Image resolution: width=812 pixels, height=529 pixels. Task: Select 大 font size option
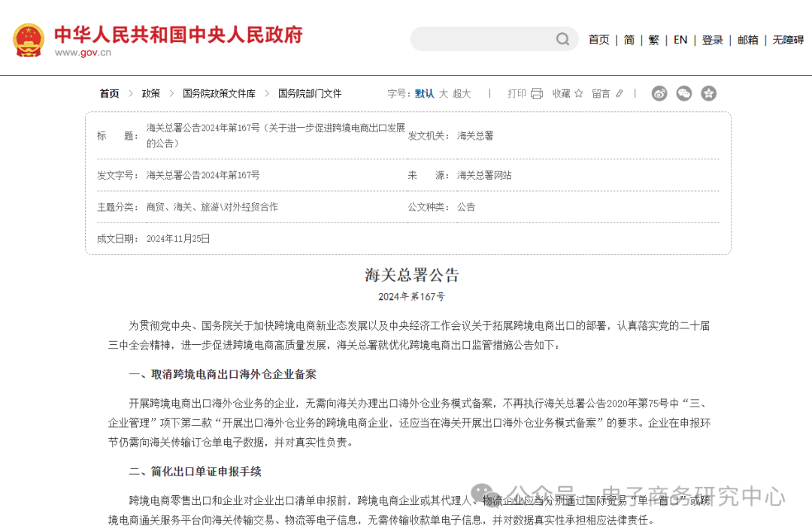445,93
